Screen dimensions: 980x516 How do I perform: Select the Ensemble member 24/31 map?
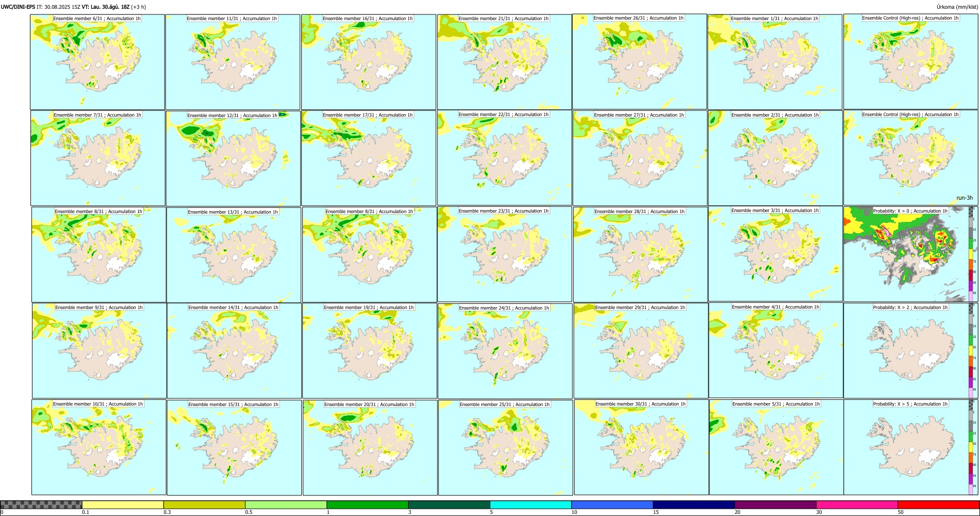(505, 351)
